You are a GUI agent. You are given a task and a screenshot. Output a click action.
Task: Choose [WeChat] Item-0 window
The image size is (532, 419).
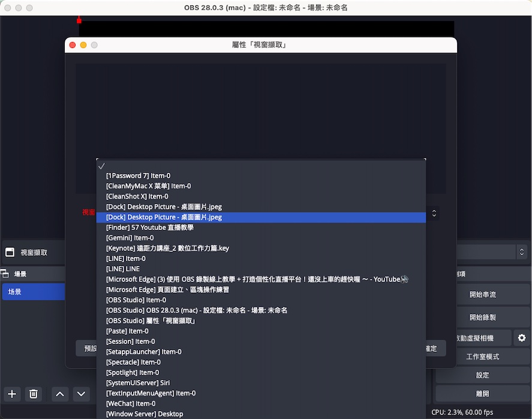click(x=261, y=404)
